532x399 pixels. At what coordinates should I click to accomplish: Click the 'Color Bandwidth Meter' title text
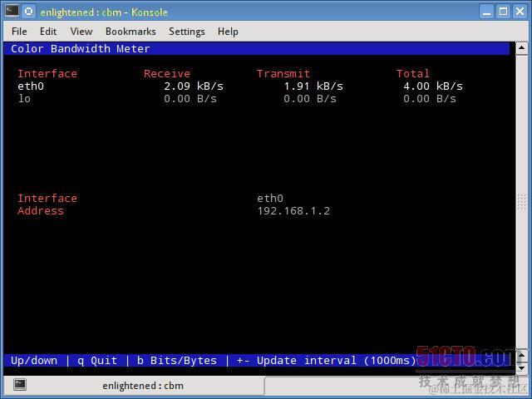80,48
